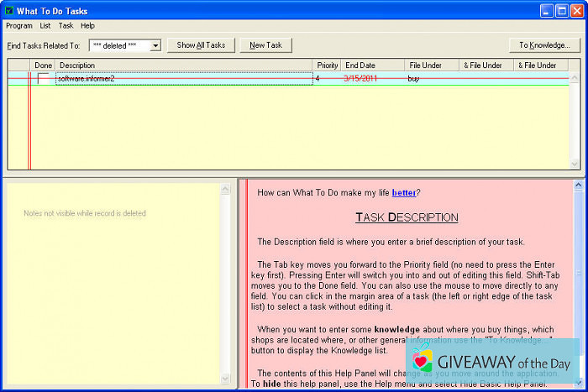Click the Priority column header
Screen dimensions: 588x392
click(x=327, y=65)
